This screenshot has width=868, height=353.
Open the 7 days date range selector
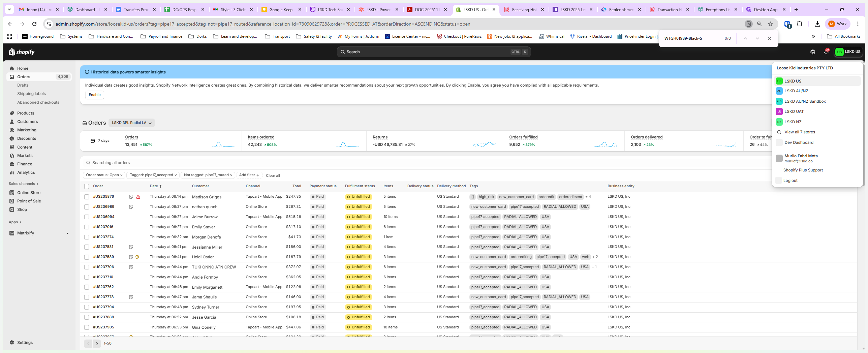coord(100,141)
